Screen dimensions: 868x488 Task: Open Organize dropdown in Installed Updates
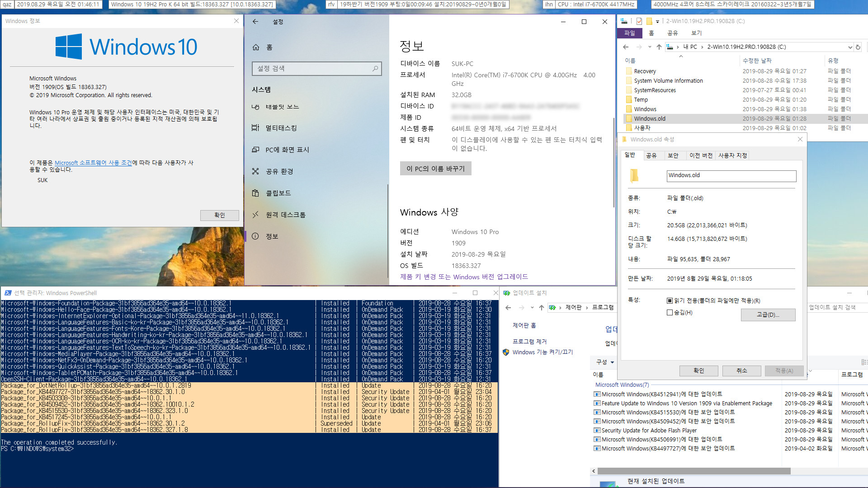point(605,362)
